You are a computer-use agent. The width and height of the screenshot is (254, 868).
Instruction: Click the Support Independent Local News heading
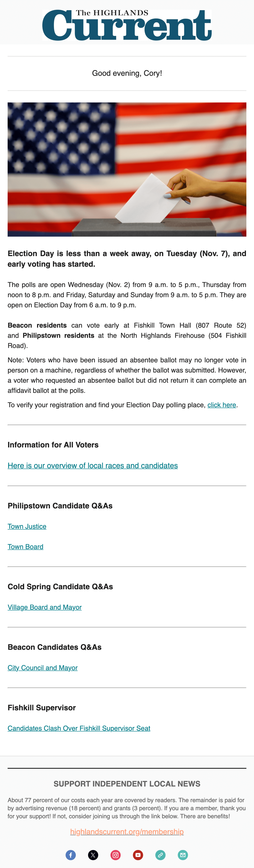tap(127, 784)
